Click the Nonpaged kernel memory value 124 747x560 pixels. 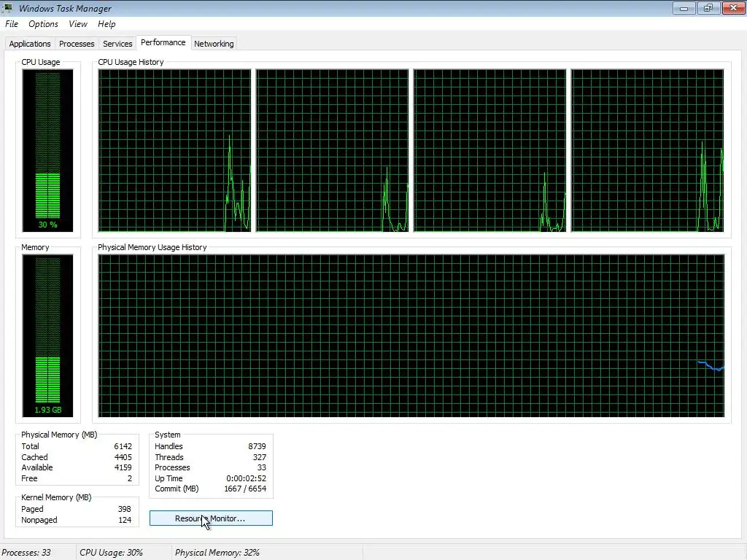(x=125, y=520)
